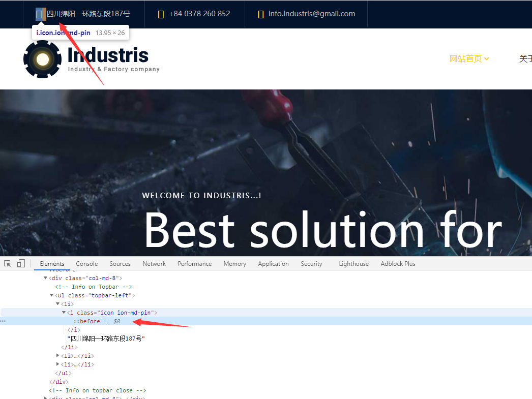The height and width of the screenshot is (399, 532).
Task: Click the inspect element picker icon
Action: (8, 263)
